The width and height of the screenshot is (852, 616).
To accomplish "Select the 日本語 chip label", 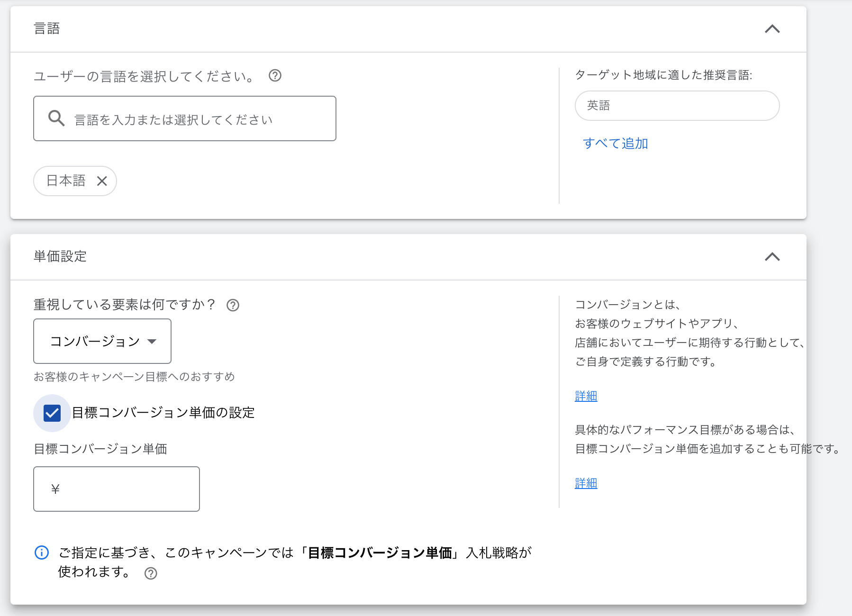I will pyautogui.click(x=66, y=181).
